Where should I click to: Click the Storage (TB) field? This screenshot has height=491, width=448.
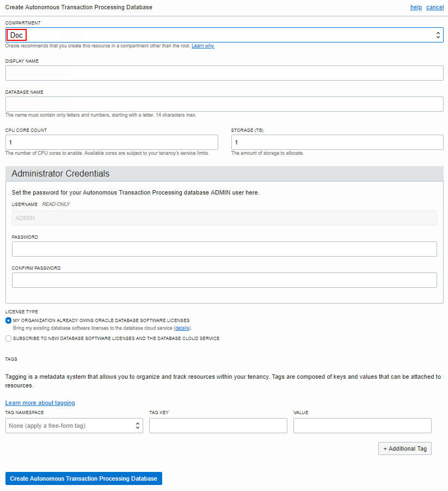pyautogui.click(x=337, y=142)
